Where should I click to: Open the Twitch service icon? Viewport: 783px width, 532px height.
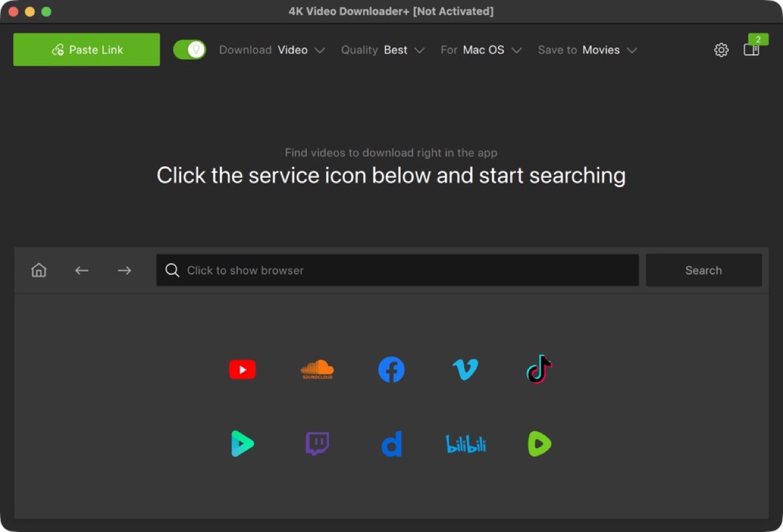pyautogui.click(x=317, y=444)
